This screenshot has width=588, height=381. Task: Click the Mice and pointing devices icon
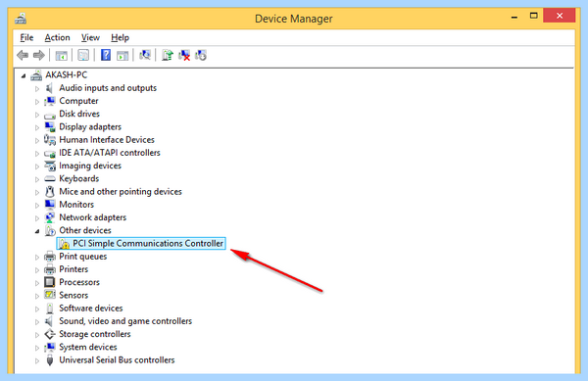pyautogui.click(x=50, y=191)
